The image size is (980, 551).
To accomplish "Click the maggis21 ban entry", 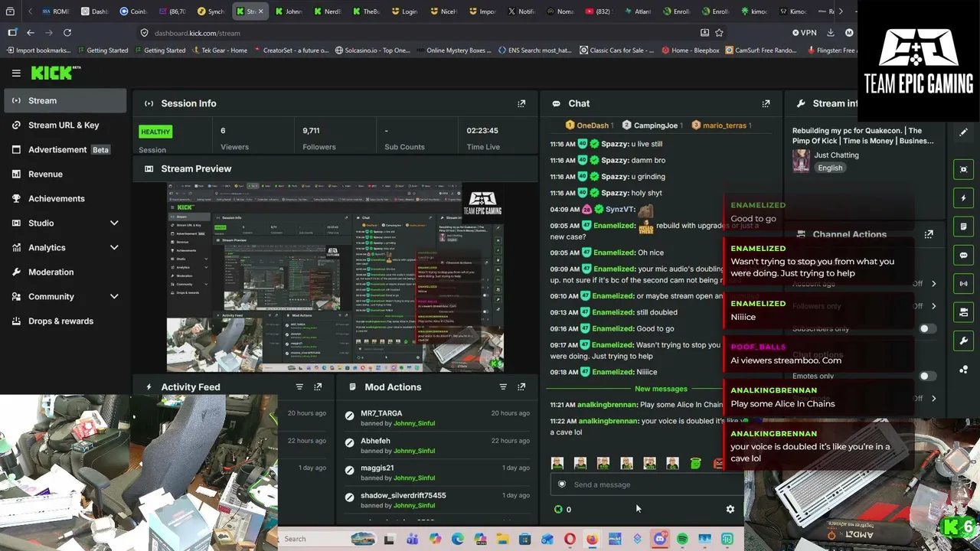I will pyautogui.click(x=436, y=472).
